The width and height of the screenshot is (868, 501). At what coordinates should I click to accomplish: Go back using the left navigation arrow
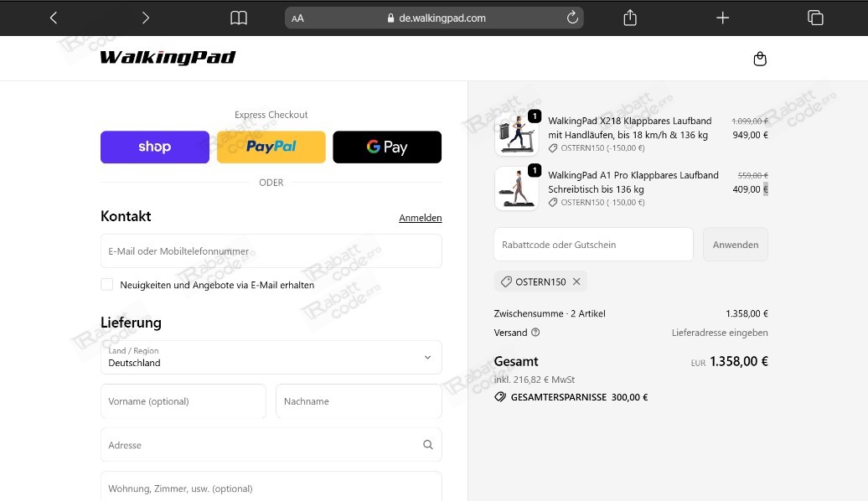53,17
